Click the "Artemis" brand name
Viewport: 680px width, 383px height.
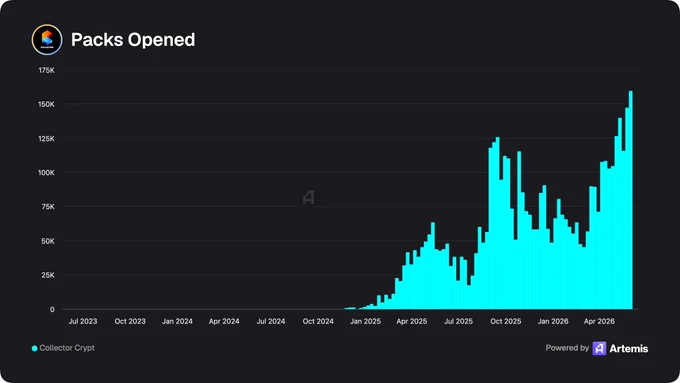(629, 348)
